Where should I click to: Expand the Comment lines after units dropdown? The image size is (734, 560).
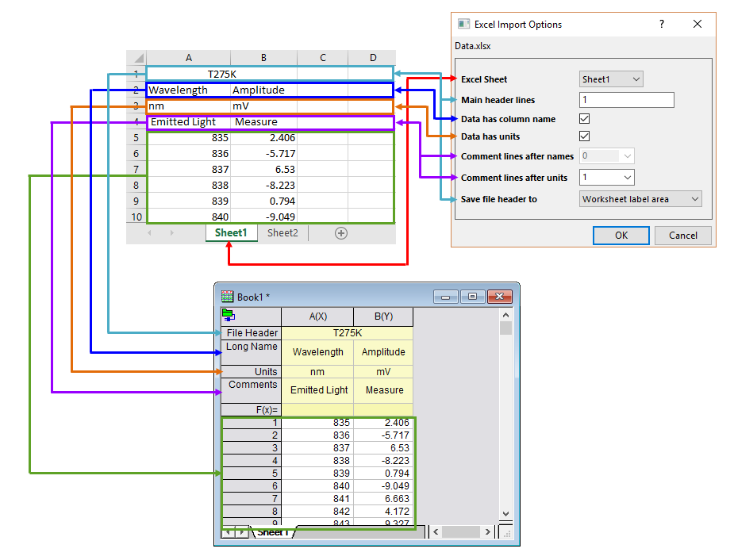coord(607,177)
